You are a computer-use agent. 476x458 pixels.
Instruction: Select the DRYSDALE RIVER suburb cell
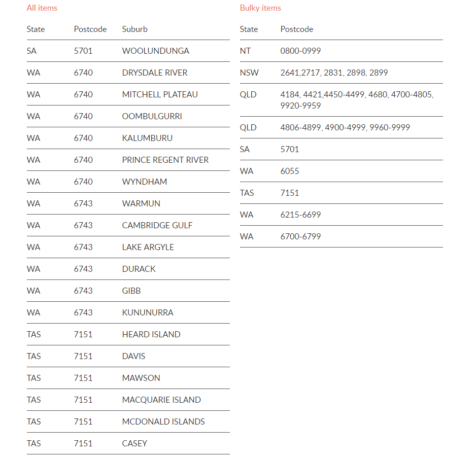point(154,73)
